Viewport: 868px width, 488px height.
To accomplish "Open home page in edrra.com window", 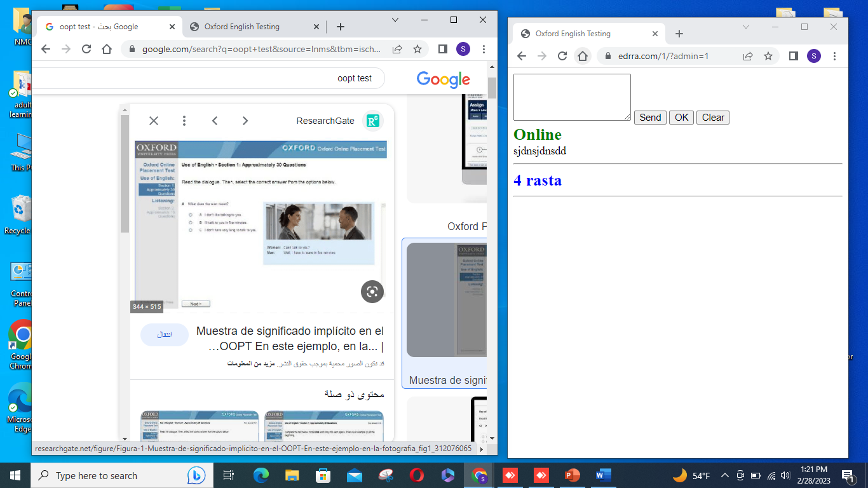I will [582, 56].
